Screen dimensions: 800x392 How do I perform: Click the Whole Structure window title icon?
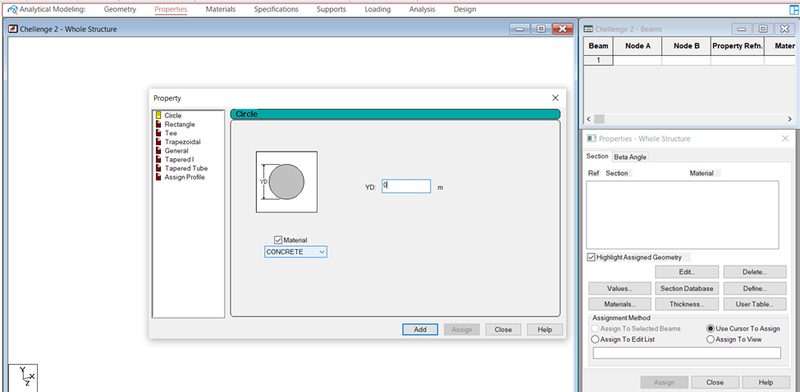(x=13, y=29)
